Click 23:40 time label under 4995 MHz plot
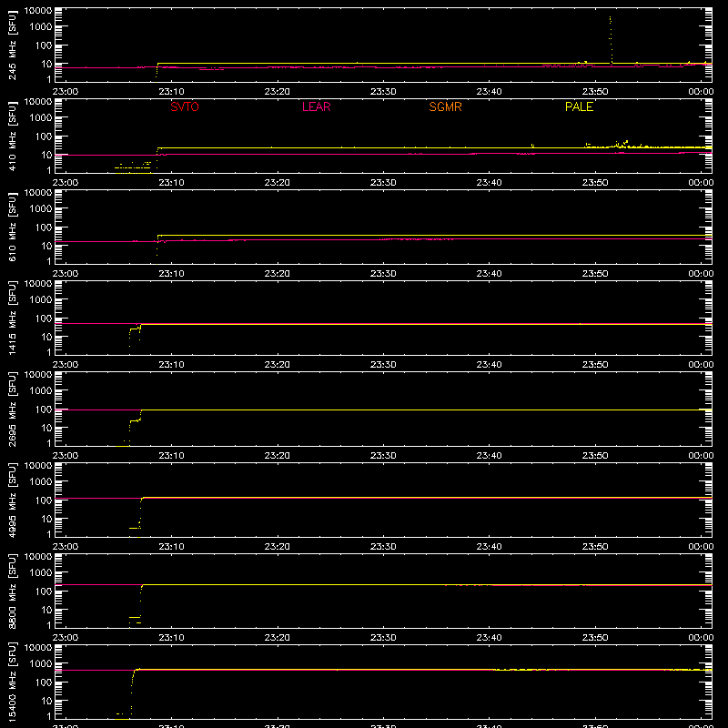 click(489, 547)
